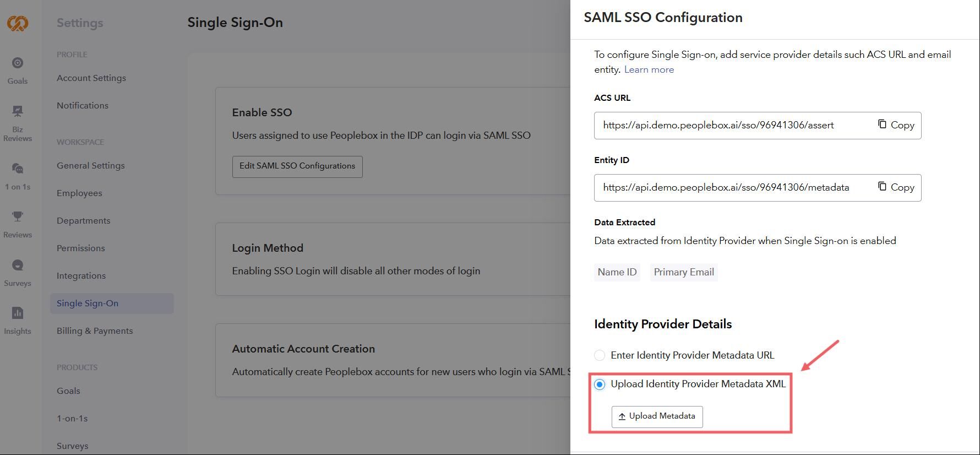Open the Insights chart icon
This screenshot has height=455, width=980.
click(x=18, y=313)
